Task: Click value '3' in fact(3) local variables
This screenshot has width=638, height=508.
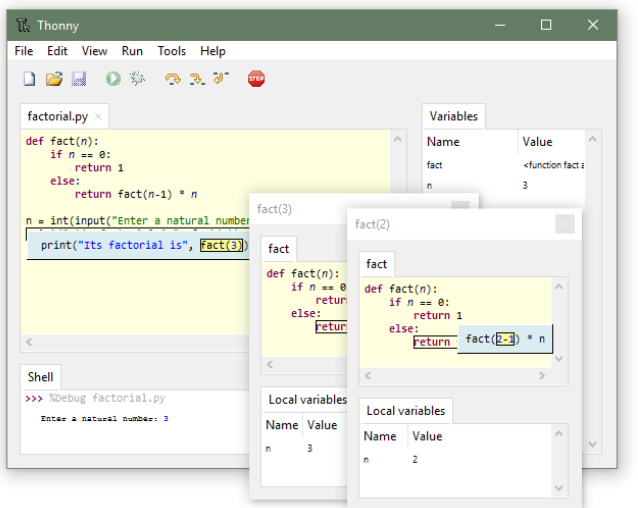Action: [310, 448]
